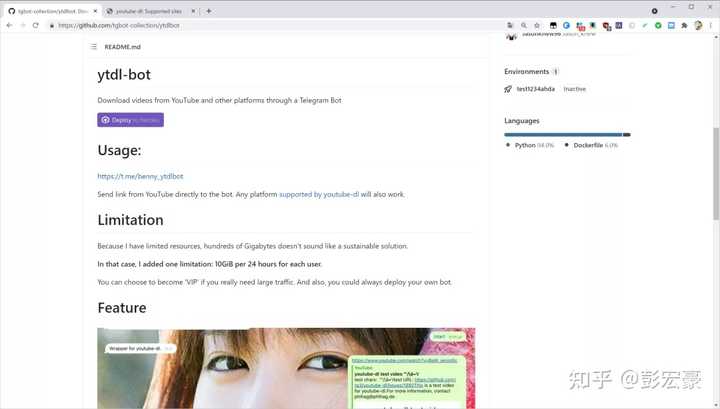
Task: Open the translate page icon in address bar
Action: coord(510,25)
